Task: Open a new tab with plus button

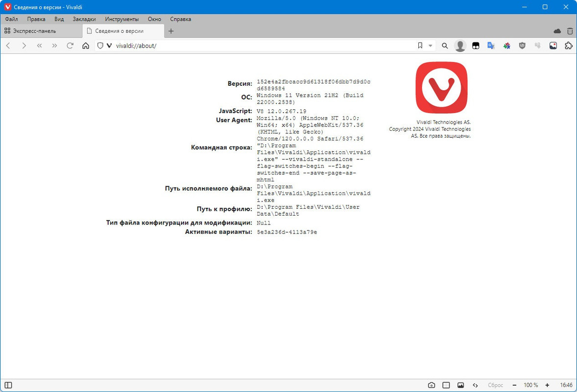Action: [171, 31]
